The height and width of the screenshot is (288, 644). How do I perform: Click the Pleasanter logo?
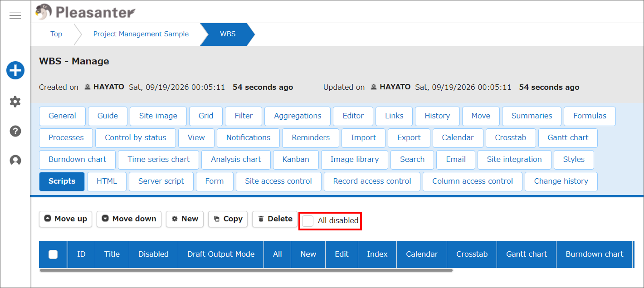pyautogui.click(x=85, y=12)
